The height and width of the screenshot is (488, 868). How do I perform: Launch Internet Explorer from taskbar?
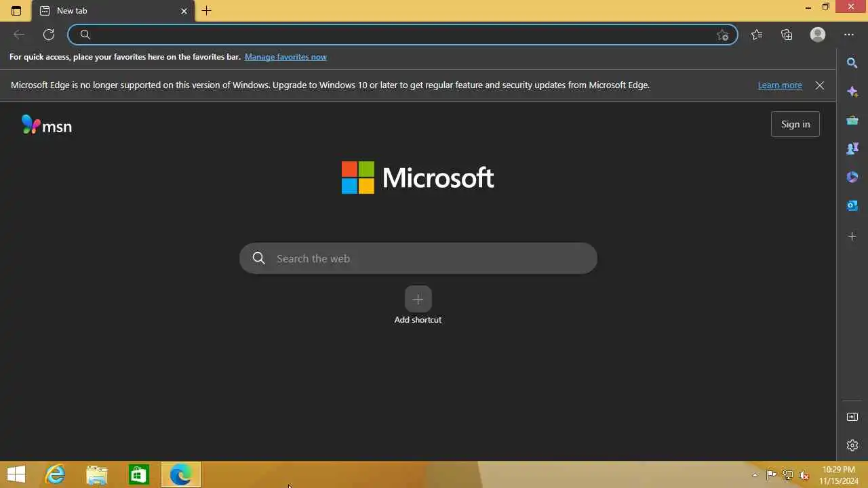click(55, 474)
